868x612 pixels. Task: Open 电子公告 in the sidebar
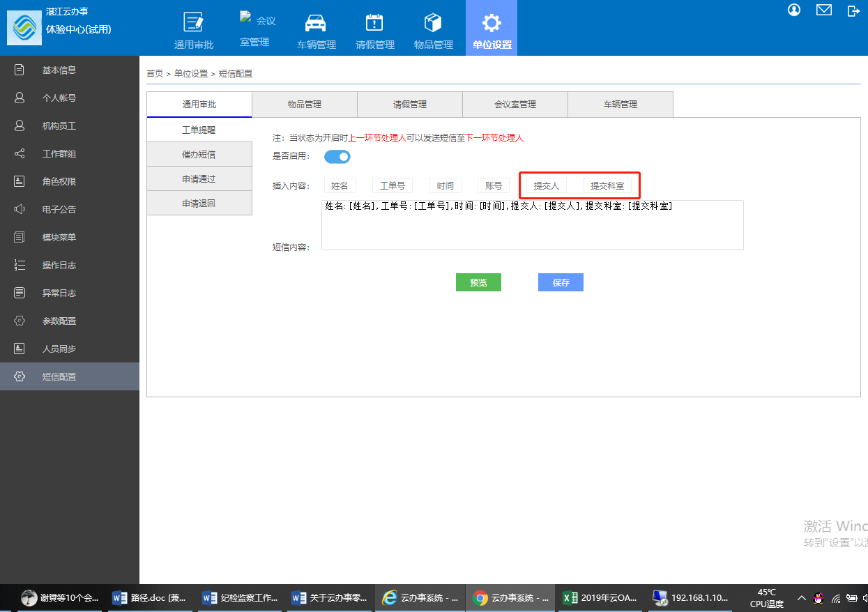coord(70,209)
